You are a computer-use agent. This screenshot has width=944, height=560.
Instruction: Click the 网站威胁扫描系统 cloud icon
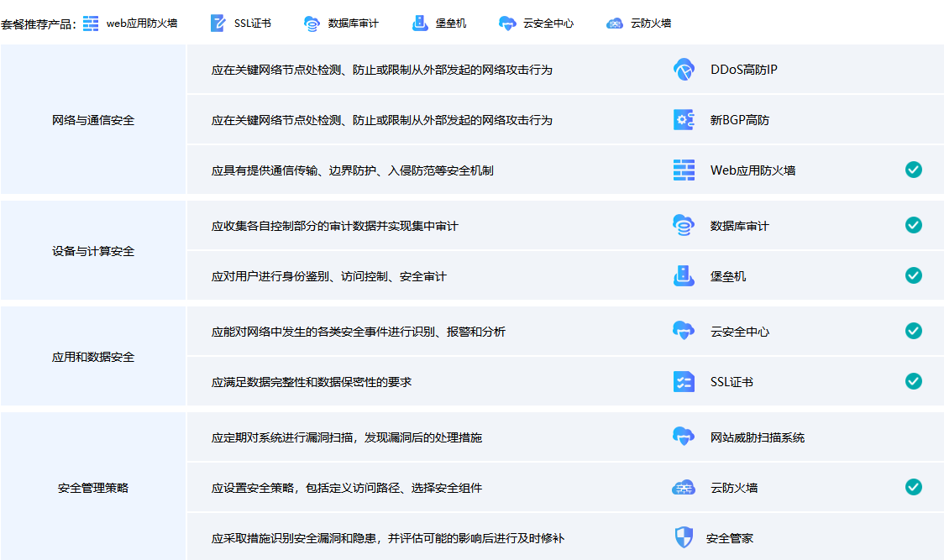684,437
